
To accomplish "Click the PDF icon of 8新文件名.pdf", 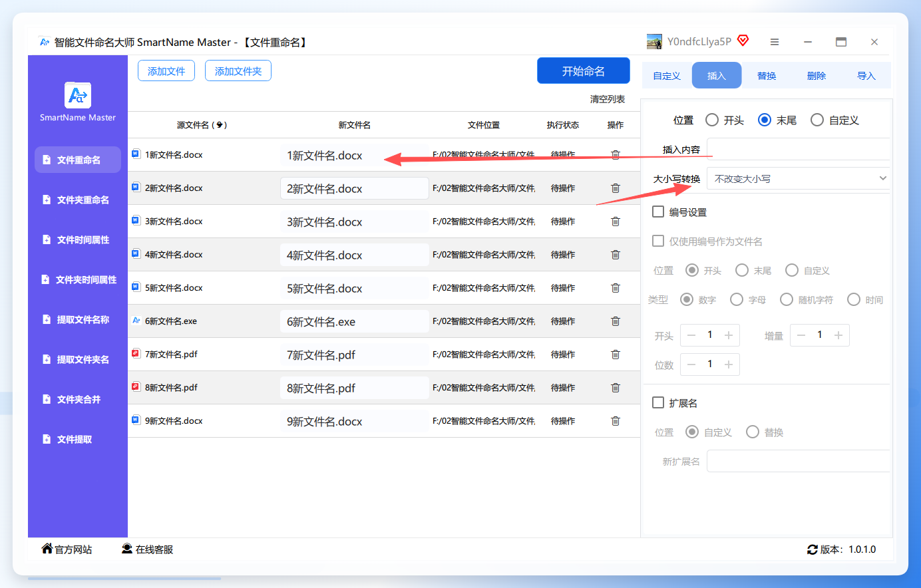I will pyautogui.click(x=136, y=386).
